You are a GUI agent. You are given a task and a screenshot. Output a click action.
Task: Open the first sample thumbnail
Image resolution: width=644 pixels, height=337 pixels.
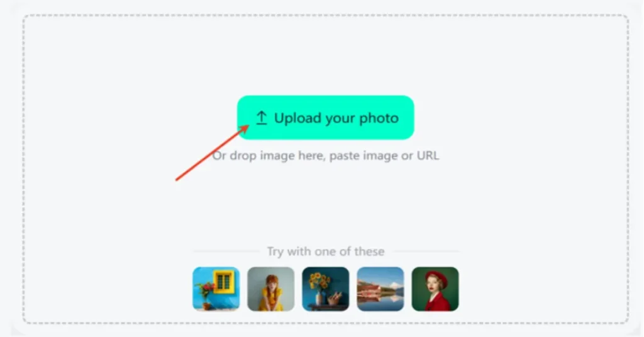pyautogui.click(x=216, y=289)
